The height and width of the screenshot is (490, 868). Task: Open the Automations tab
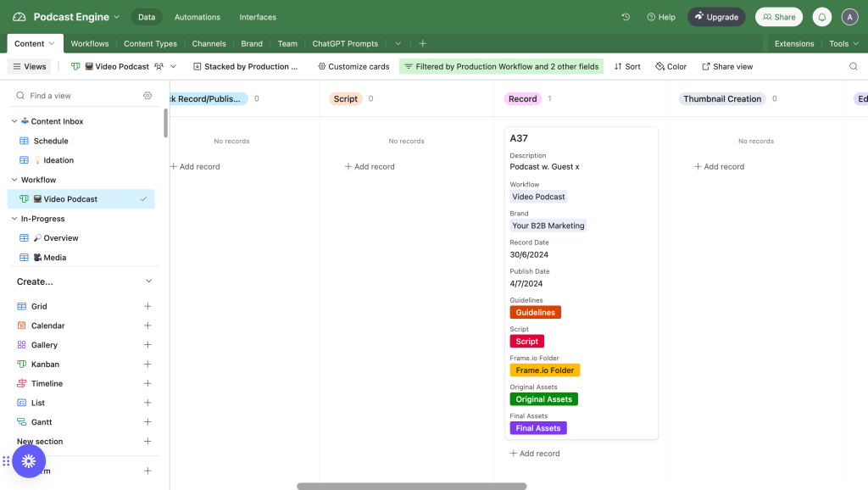point(197,17)
